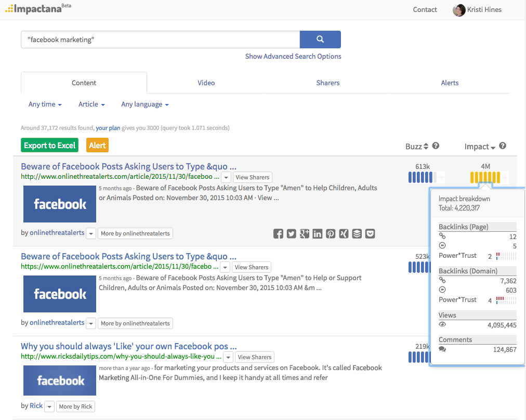526x420 pixels.
Task: Share first result on Google Plus
Action: [304, 233]
